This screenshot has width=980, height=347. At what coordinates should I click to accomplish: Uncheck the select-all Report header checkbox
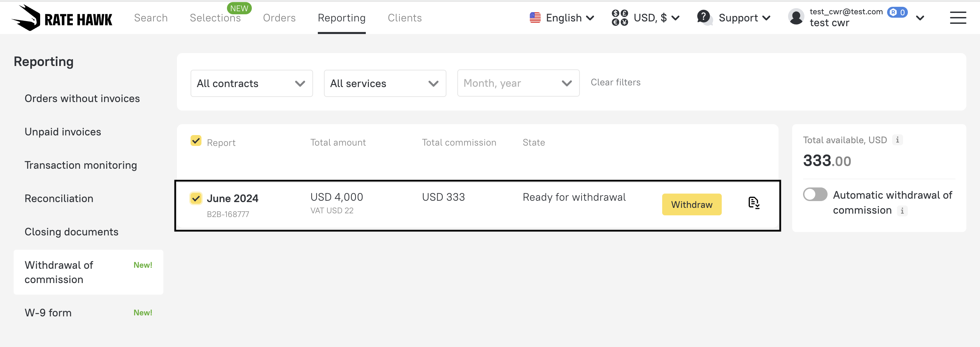point(196,141)
